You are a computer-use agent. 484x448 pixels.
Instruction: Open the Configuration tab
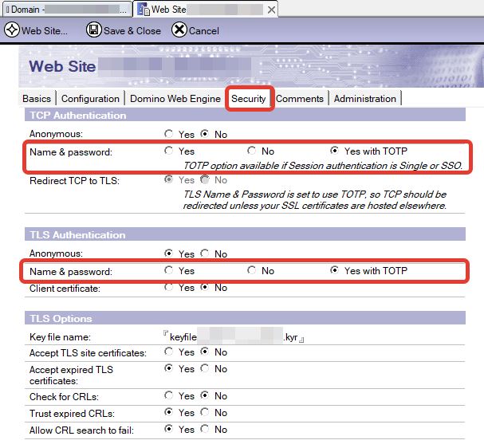click(90, 99)
